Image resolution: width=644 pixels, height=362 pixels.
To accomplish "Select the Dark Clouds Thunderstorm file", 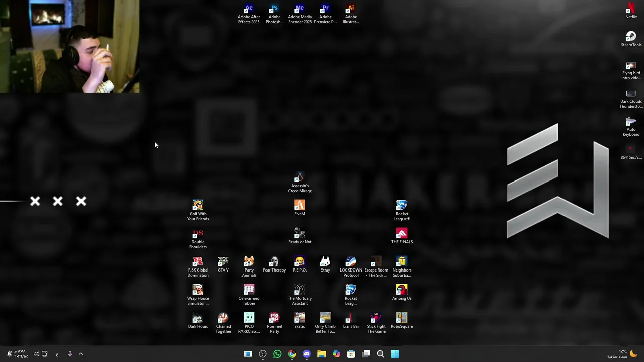I will 631,99.
